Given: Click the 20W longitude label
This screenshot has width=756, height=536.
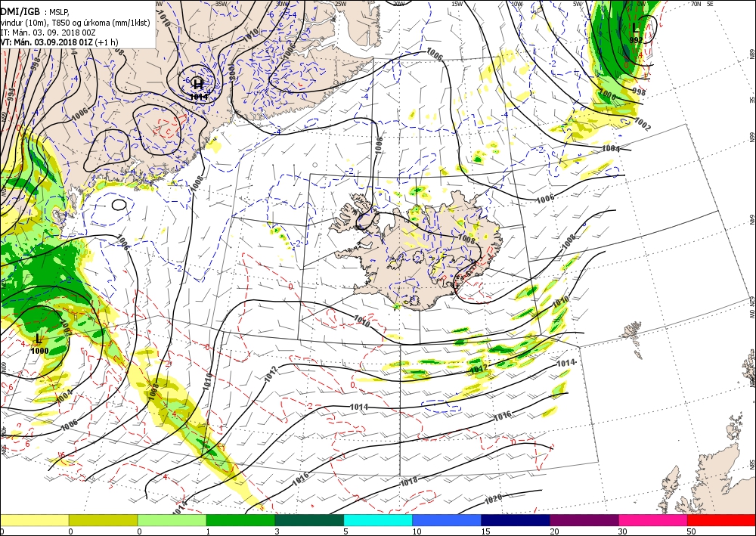Looking at the screenshot, I should pos(398,4).
